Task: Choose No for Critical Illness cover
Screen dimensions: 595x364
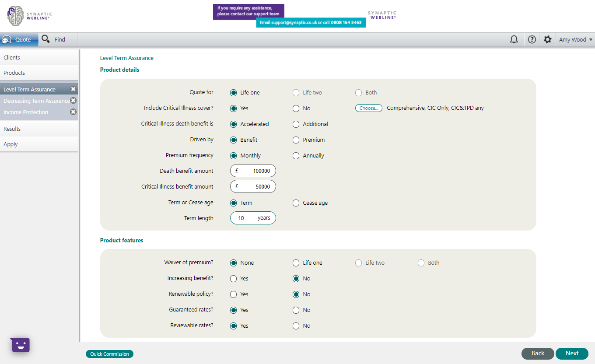Action: [x=296, y=108]
